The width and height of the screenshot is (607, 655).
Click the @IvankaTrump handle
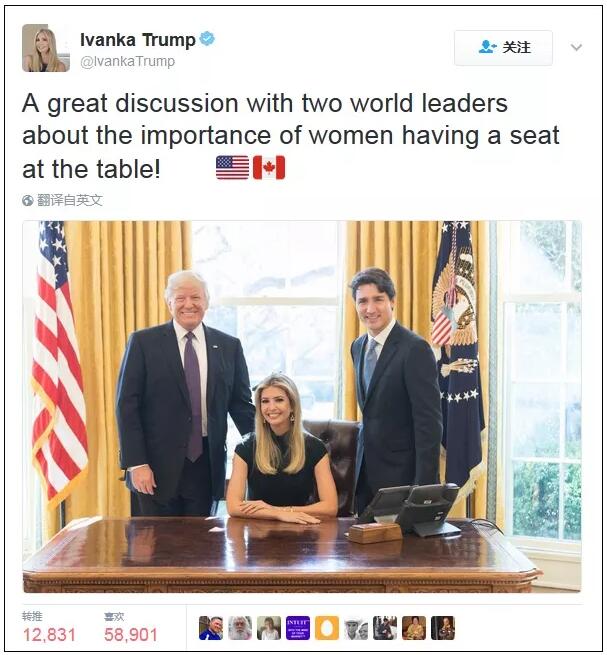[x=127, y=61]
